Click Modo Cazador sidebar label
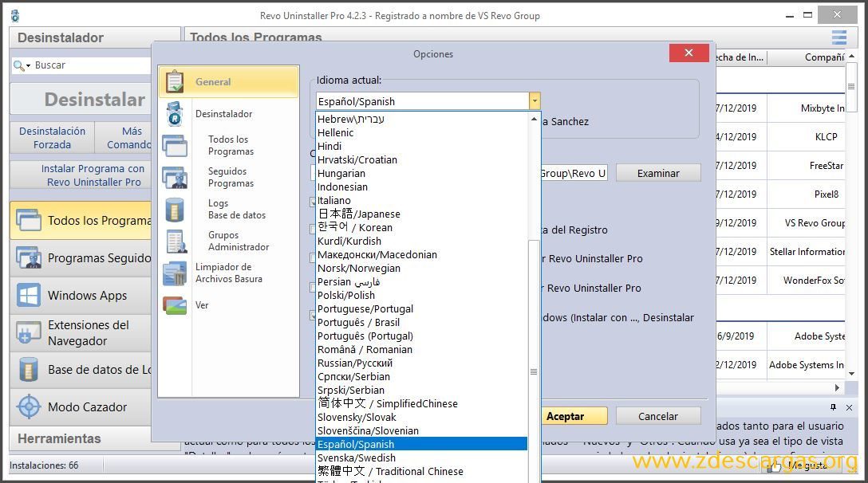This screenshot has width=868, height=483. (x=88, y=407)
